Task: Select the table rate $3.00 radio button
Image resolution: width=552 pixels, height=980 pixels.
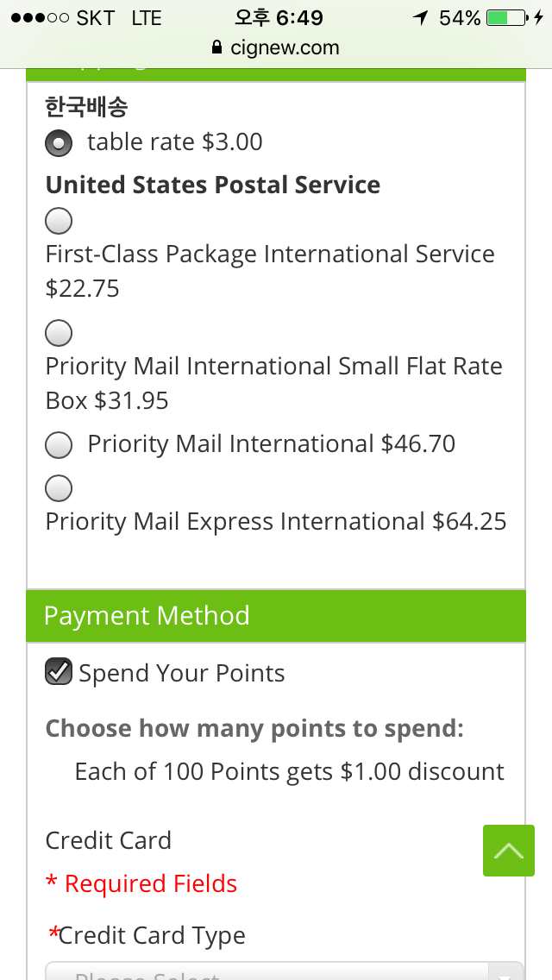Action: pyautogui.click(x=59, y=142)
